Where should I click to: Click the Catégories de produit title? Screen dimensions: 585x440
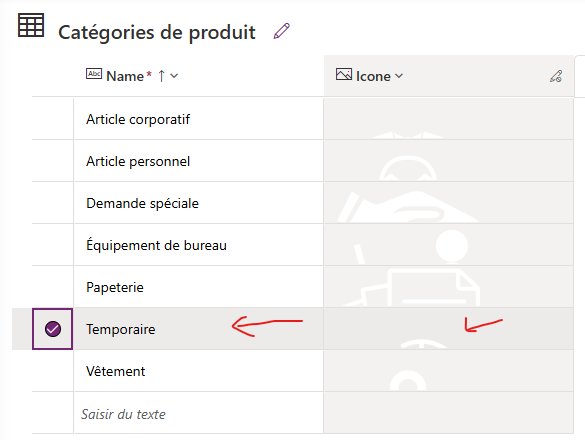click(x=157, y=32)
